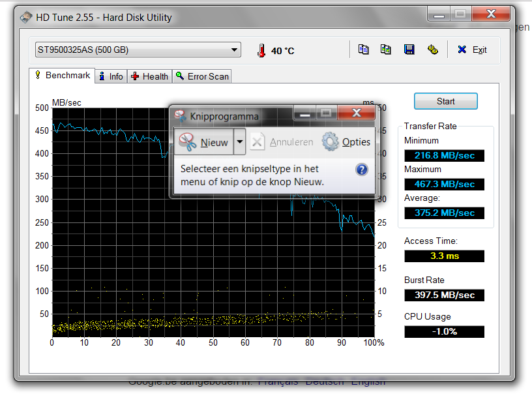532x405 pixels.
Task: Close the HD Tune window
Action: point(491,14)
